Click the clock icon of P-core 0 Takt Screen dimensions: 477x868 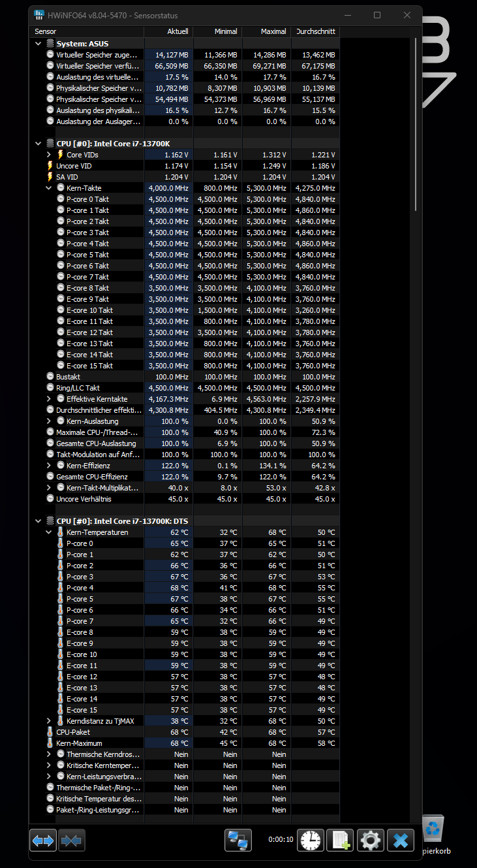(x=61, y=199)
